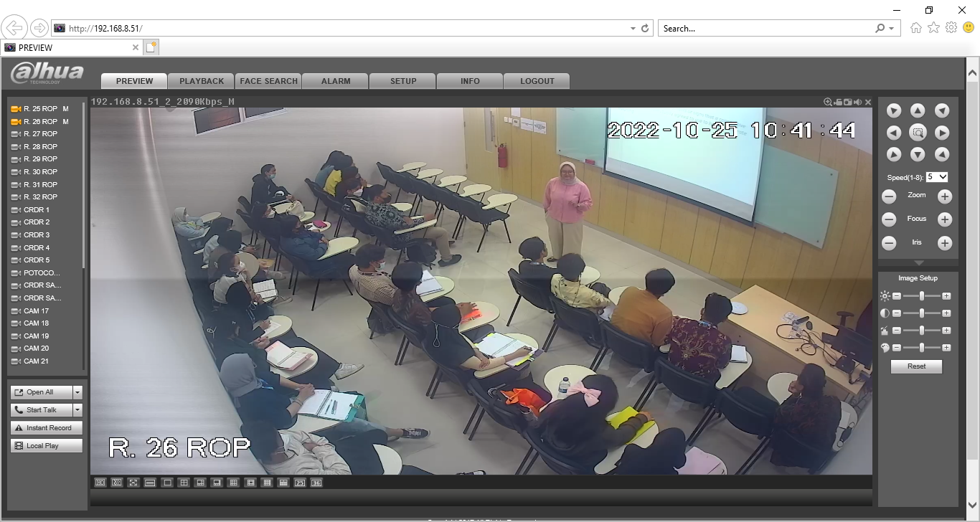Toggle main stream M next to R. 26 ROP
This screenshot has width=980, height=522.
tap(65, 122)
